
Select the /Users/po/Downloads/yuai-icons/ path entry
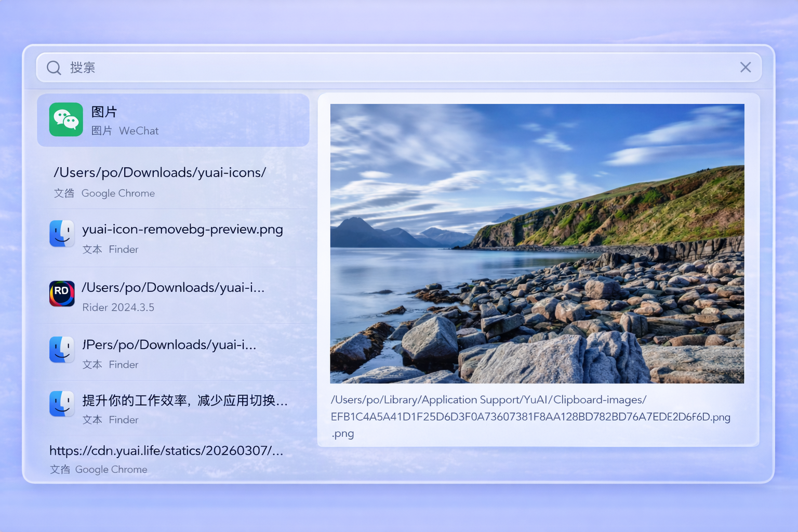coord(160,172)
